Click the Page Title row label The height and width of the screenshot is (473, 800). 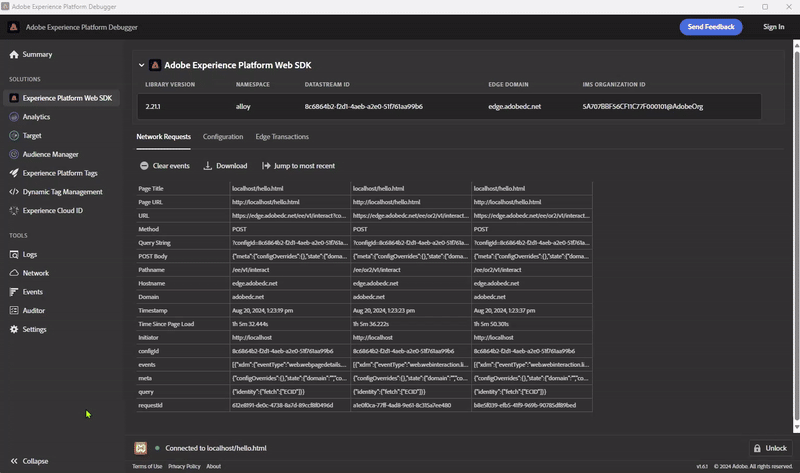(x=151, y=188)
